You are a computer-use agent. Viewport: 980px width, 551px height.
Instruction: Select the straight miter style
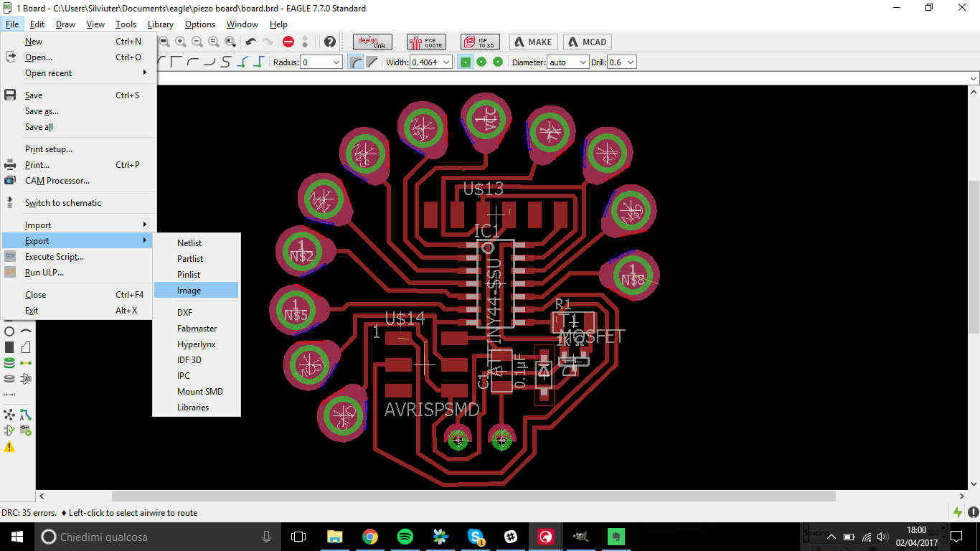(x=372, y=62)
